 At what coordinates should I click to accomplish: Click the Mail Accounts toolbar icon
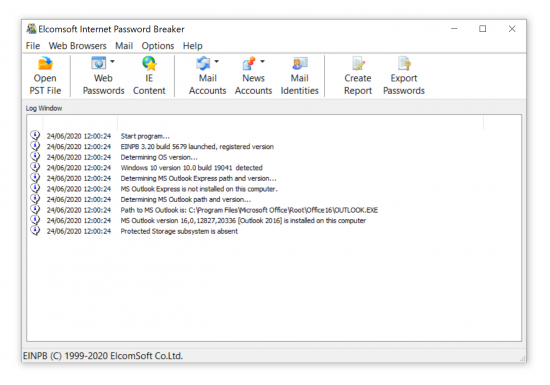click(203, 63)
